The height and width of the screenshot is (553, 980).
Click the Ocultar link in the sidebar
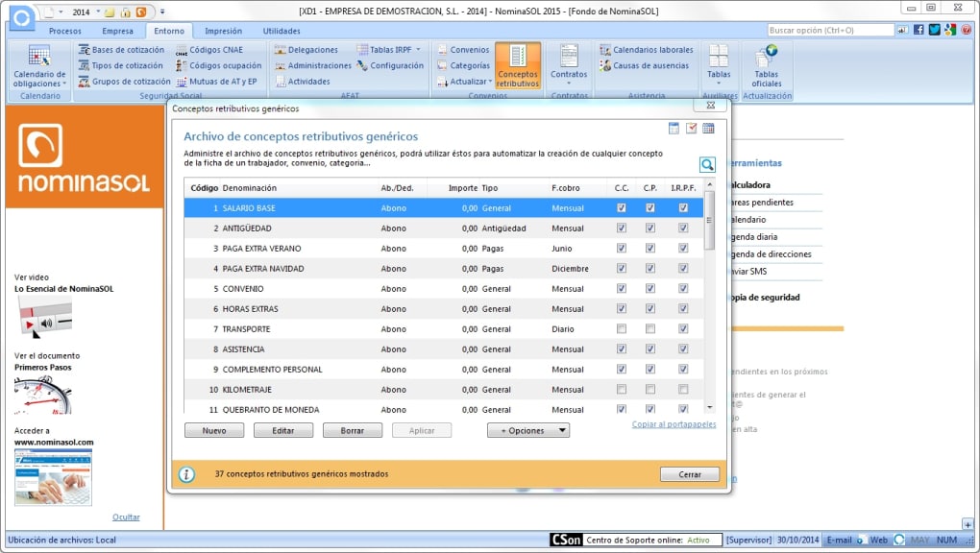tap(126, 517)
